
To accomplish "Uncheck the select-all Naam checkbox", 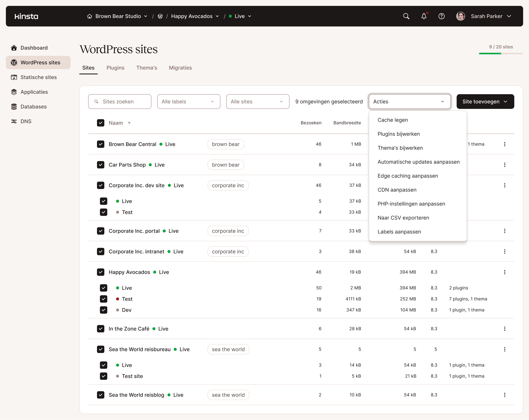I will [101, 123].
